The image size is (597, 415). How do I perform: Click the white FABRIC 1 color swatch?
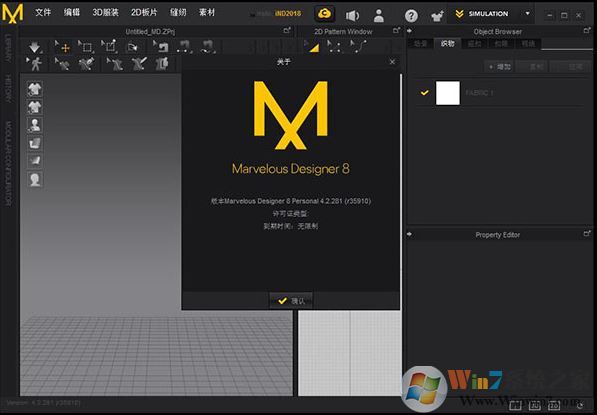(x=447, y=93)
